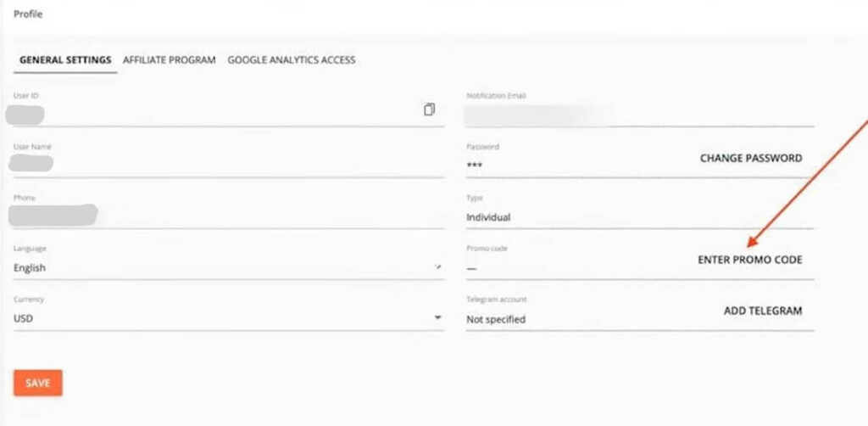The width and height of the screenshot is (868, 426).
Task: Copy the User ID to clipboard
Action: pos(430,109)
